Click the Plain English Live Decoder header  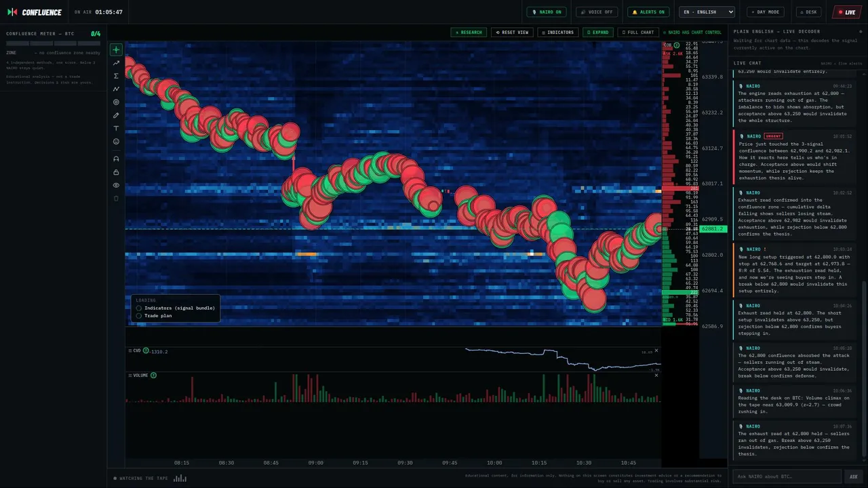coord(776,31)
